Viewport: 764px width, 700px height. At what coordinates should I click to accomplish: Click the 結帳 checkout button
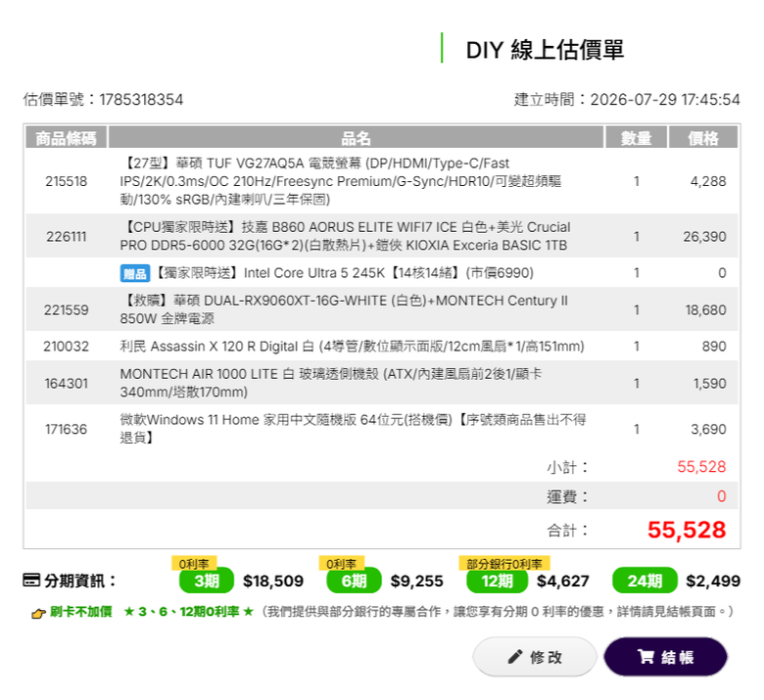[x=666, y=657]
